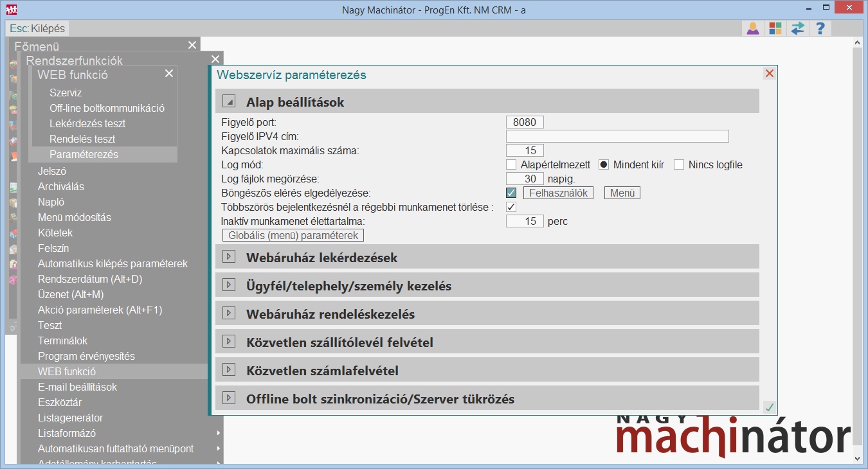The image size is (868, 469).
Task: Enable the Alapértelmezett log mode checkbox
Action: click(x=511, y=164)
